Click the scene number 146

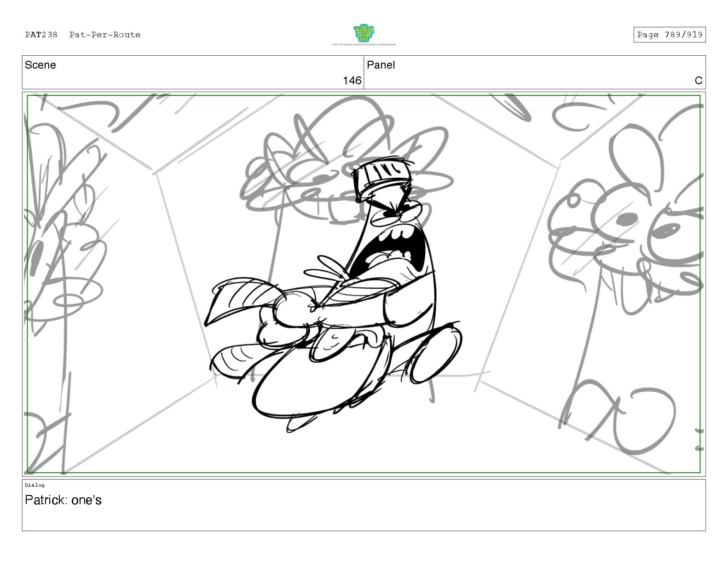tap(352, 81)
